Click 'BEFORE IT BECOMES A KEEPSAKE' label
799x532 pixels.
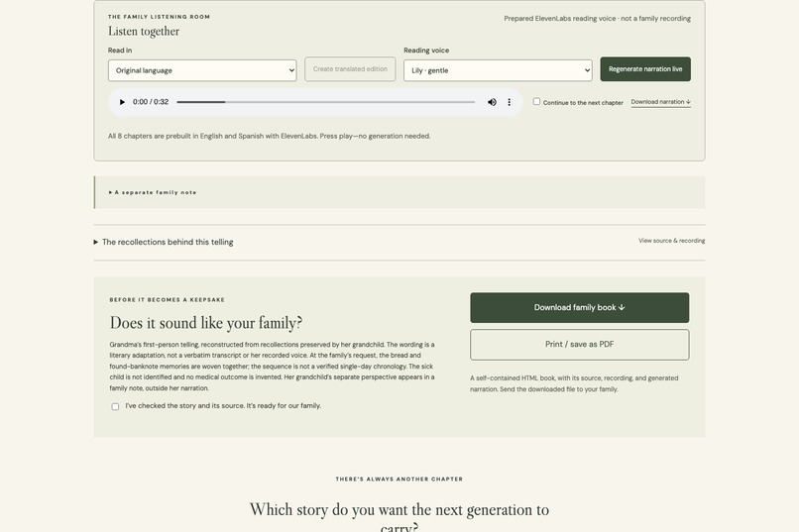[168, 300]
